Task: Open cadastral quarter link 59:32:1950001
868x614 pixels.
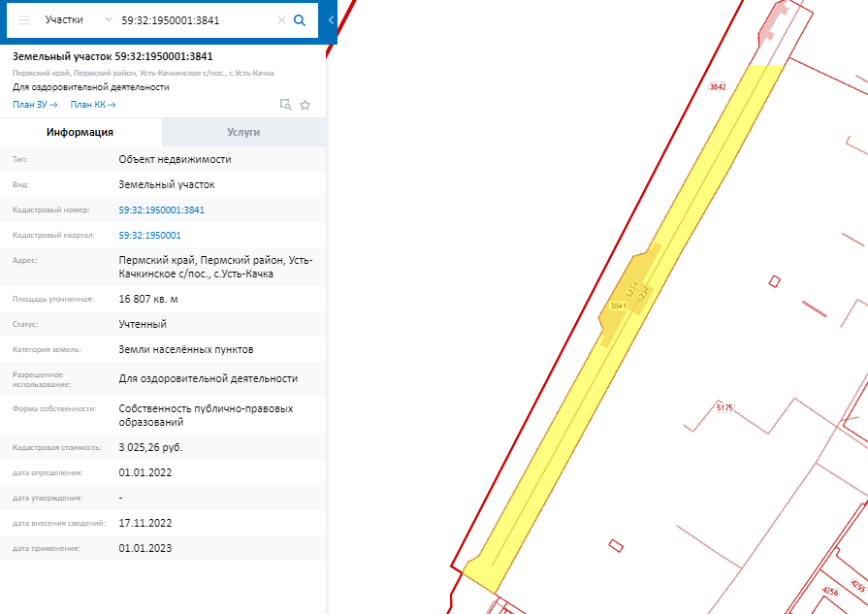Action: [150, 236]
